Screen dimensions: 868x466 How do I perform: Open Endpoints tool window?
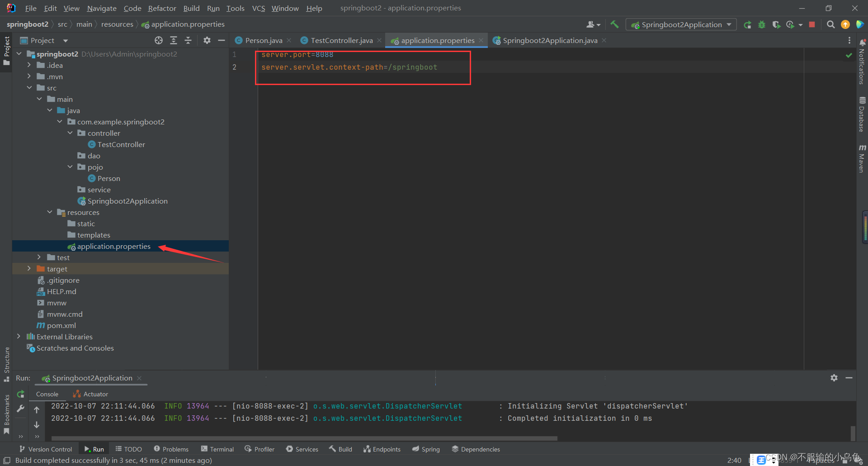[382, 449]
